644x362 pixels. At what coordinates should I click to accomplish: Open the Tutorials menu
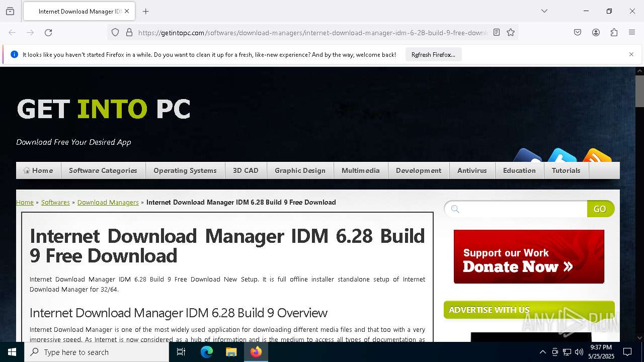click(x=566, y=170)
